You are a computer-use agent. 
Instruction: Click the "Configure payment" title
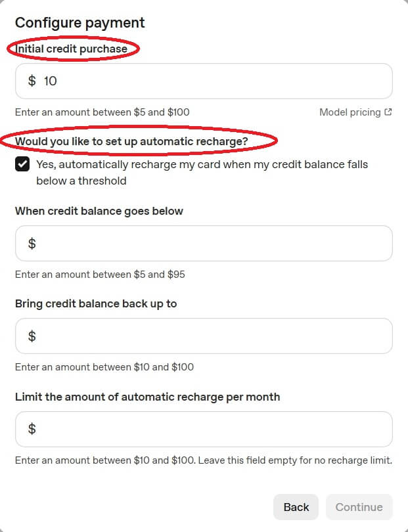click(x=80, y=23)
